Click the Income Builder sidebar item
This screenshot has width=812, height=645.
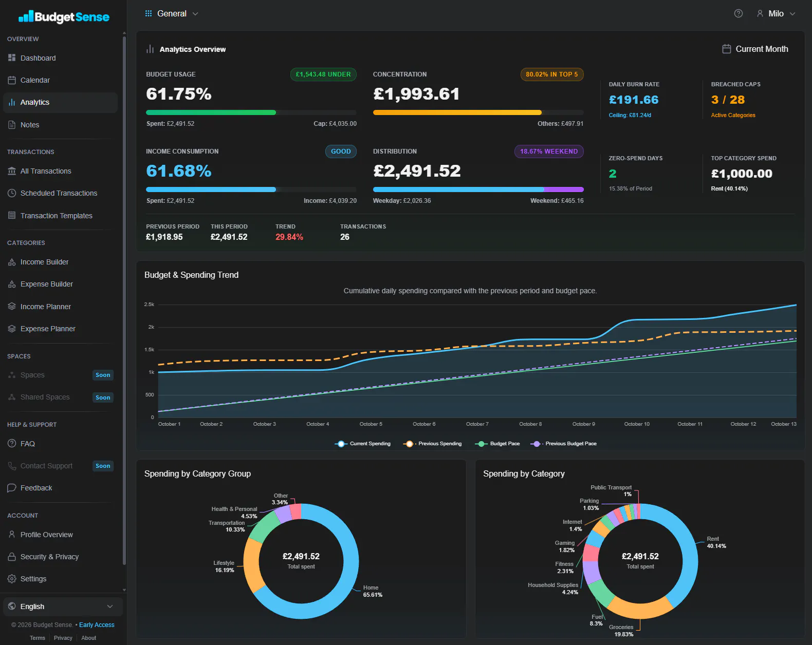point(60,262)
